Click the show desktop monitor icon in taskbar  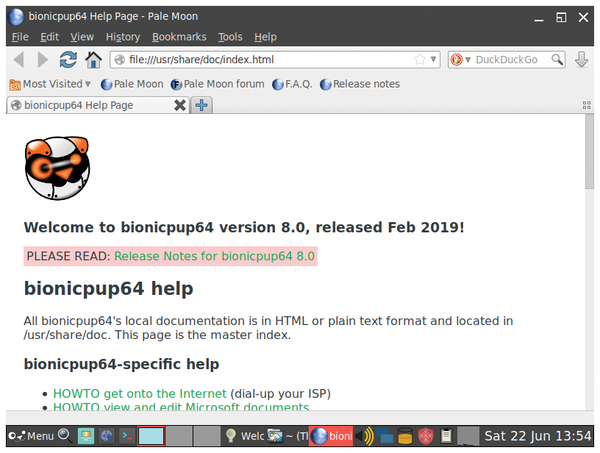tap(86, 436)
